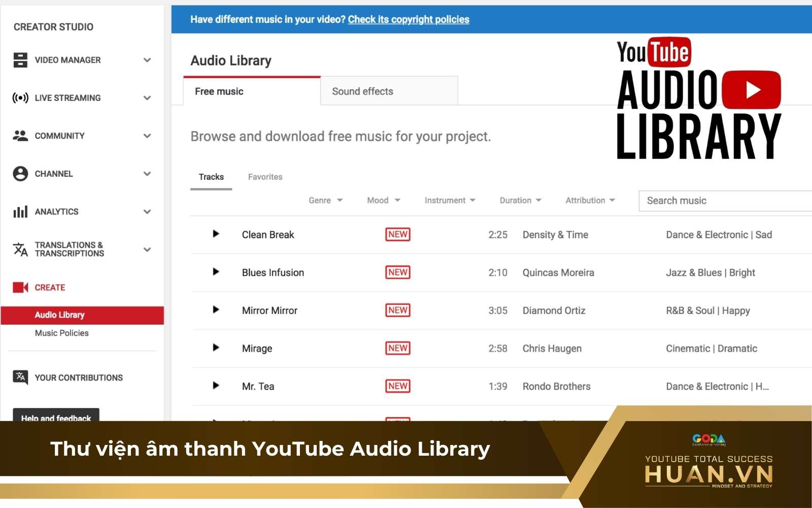Screen dimensions: 812x508
Task: Click the Blues Infusion track title
Action: point(273,272)
